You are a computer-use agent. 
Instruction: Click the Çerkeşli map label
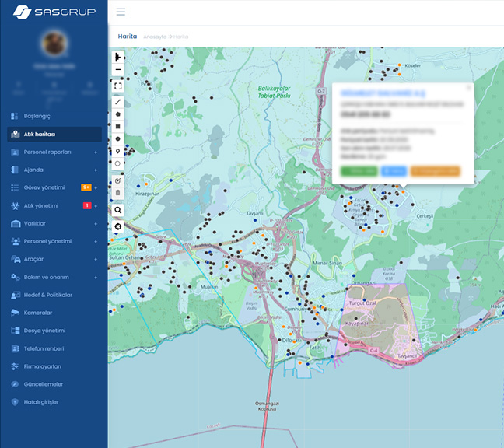point(425,216)
